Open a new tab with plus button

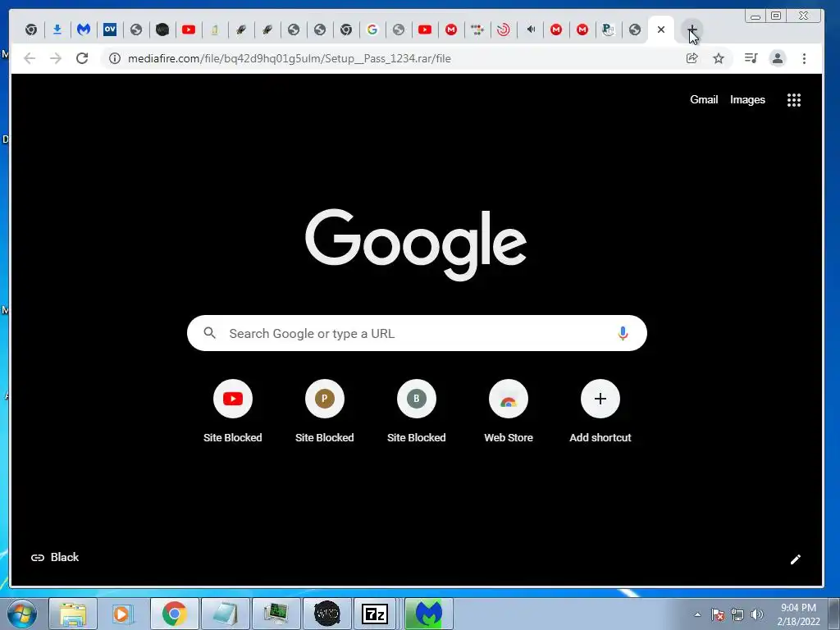[692, 30]
